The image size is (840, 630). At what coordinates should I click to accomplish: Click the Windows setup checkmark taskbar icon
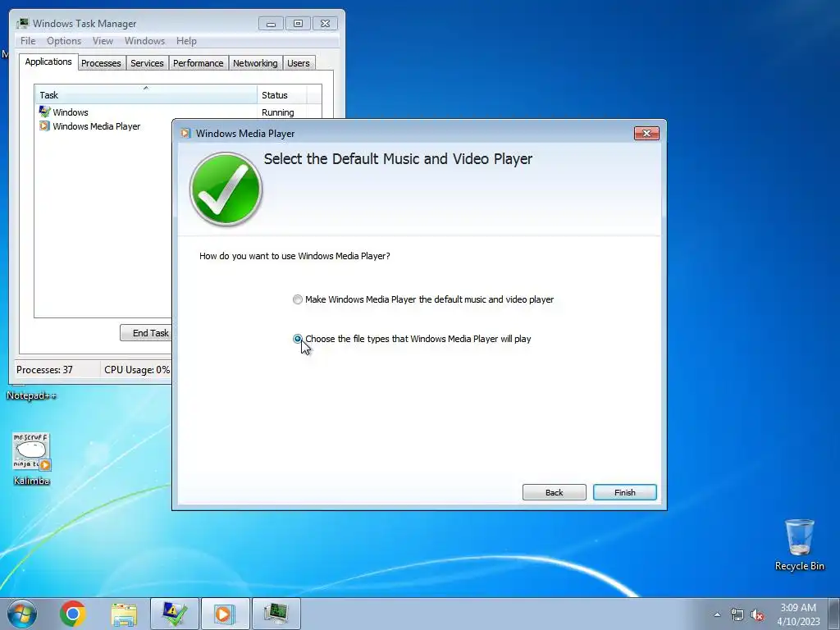pyautogui.click(x=175, y=614)
